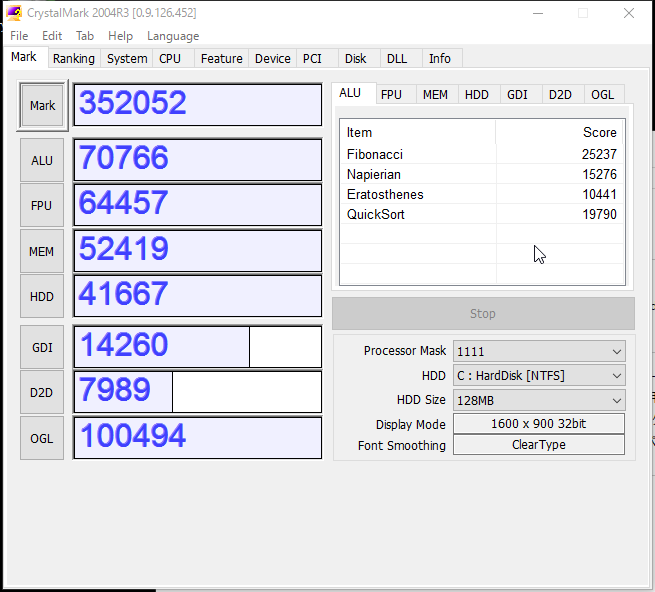Click the MEM score 52419
655x592 pixels.
(198, 251)
